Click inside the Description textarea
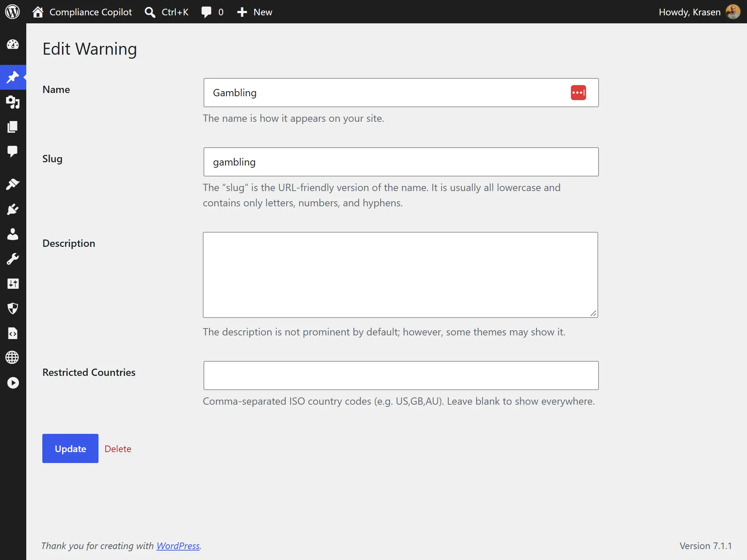This screenshot has height=560, width=747. click(x=400, y=275)
